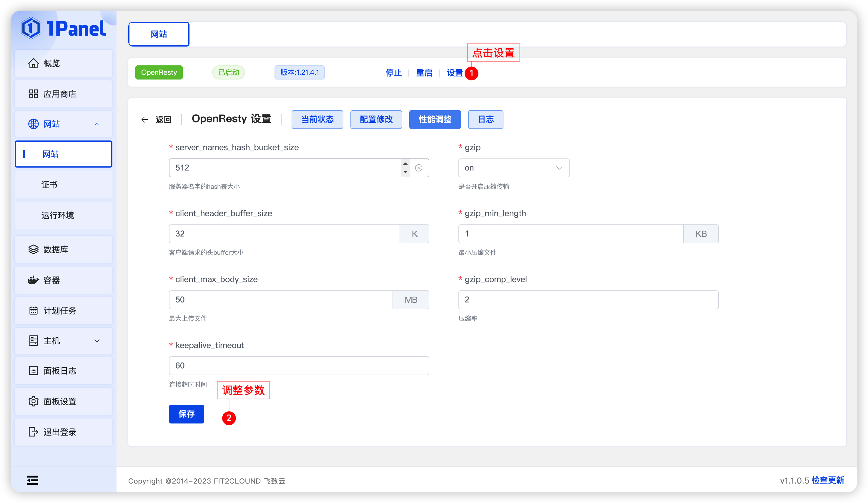Viewport: 868px width, 503px height.
Task: Open the 面板日志 panel logs icon
Action: point(34,370)
